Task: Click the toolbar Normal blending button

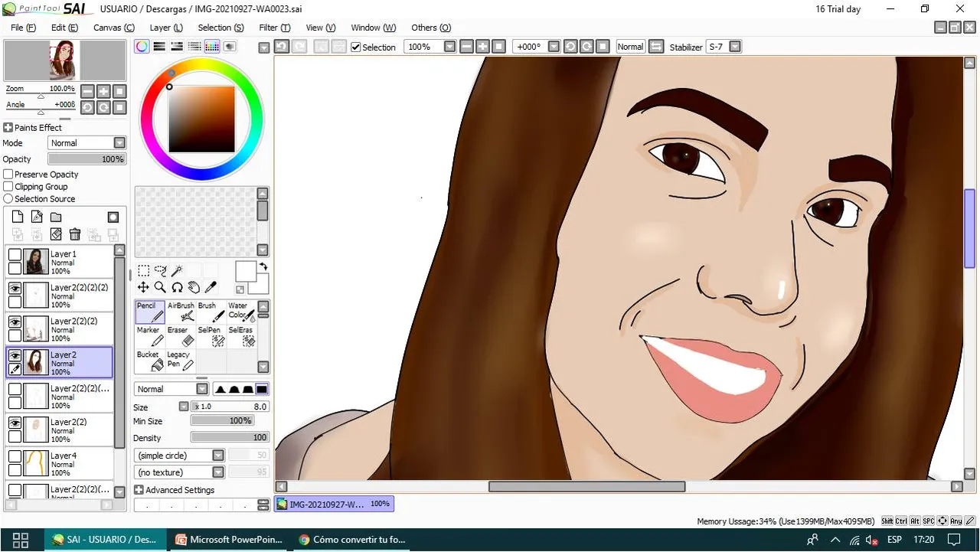Action: (x=630, y=47)
